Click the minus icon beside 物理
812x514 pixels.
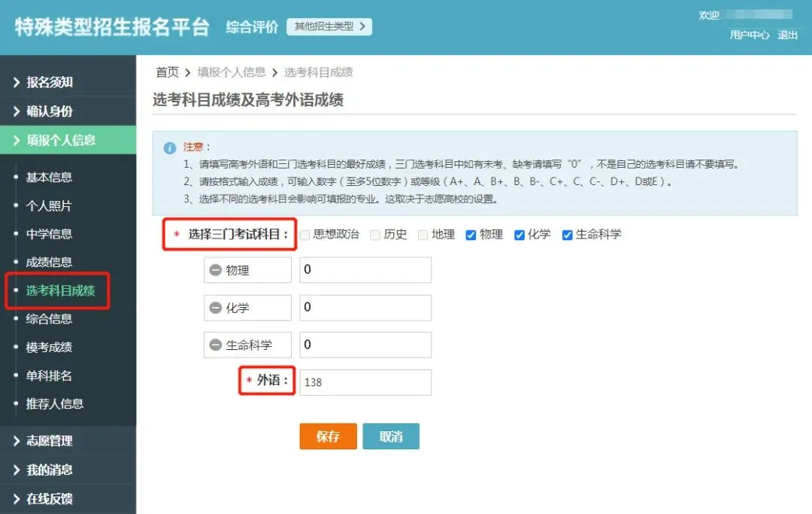click(216, 270)
